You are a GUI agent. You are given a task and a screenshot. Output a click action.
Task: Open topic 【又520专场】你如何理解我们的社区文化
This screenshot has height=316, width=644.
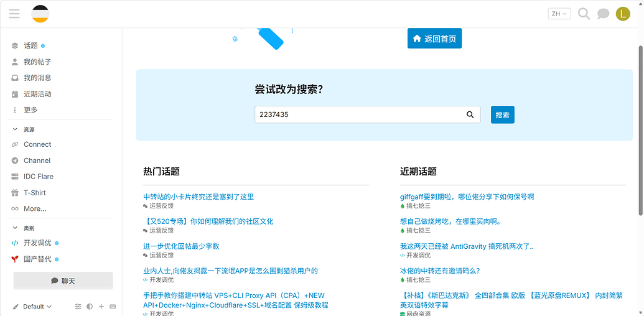[x=208, y=221]
